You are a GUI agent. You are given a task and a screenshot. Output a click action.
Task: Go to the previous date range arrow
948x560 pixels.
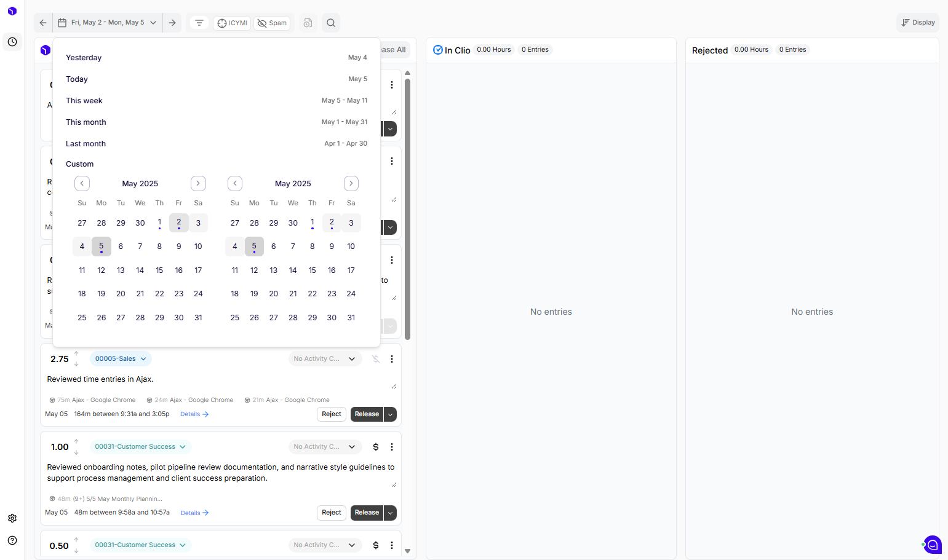(x=43, y=23)
